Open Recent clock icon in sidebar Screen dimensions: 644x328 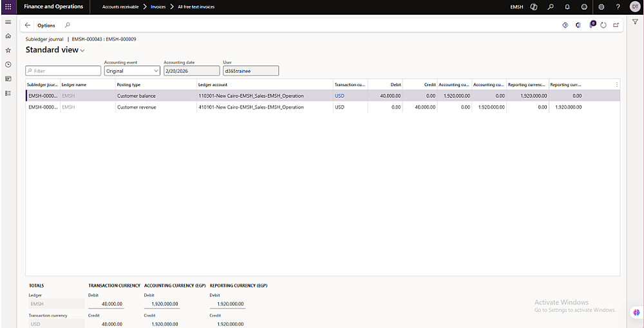point(8,64)
